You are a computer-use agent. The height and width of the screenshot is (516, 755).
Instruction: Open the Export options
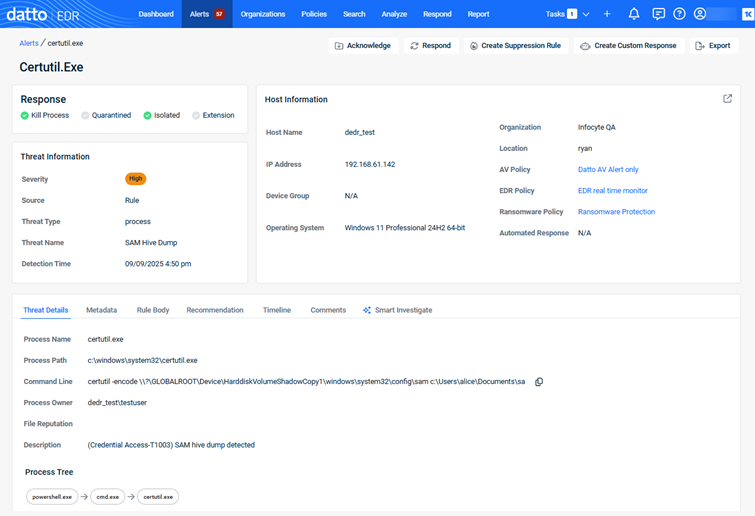(713, 46)
